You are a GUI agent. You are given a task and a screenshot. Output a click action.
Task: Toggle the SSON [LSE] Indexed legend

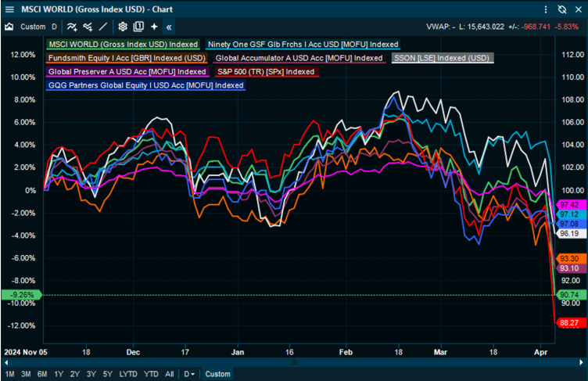442,58
